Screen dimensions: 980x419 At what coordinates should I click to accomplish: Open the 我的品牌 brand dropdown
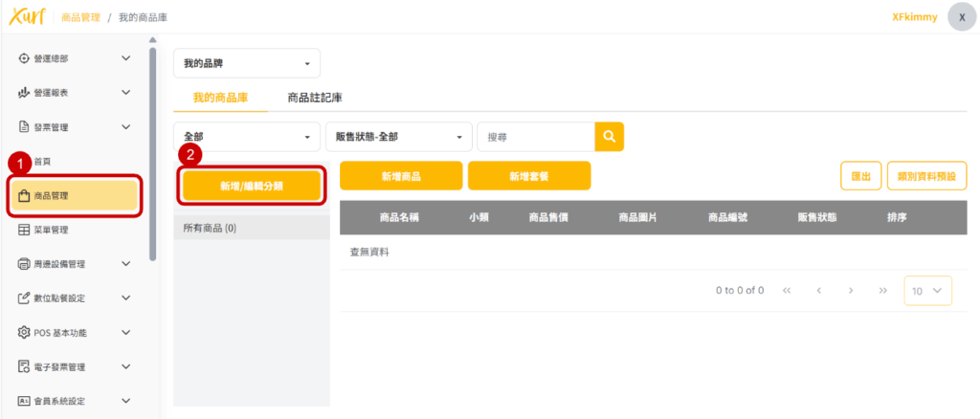246,64
